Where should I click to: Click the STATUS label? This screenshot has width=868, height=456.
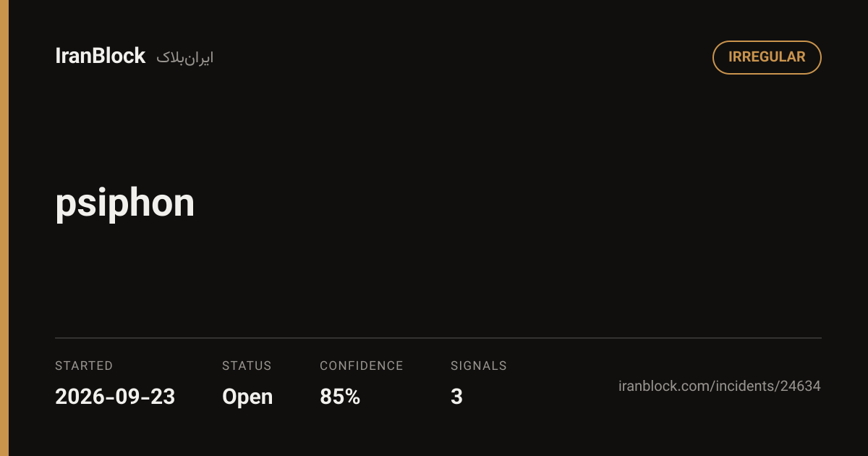pos(247,366)
